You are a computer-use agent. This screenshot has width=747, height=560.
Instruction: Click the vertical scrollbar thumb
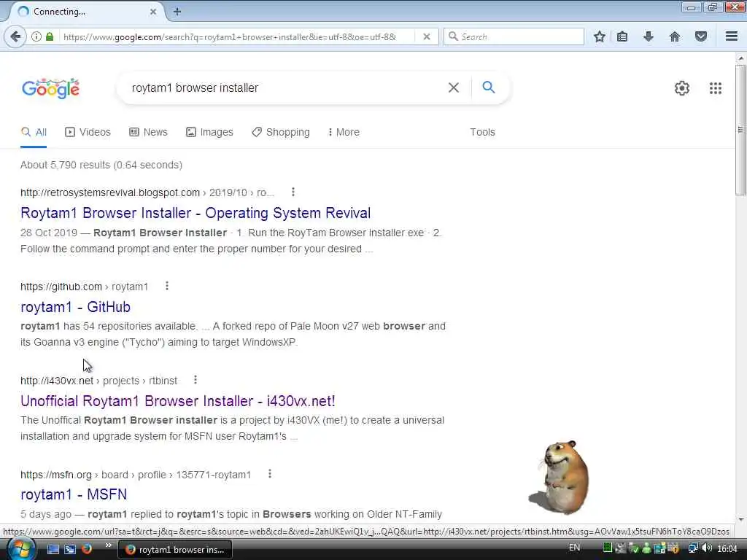(740, 130)
